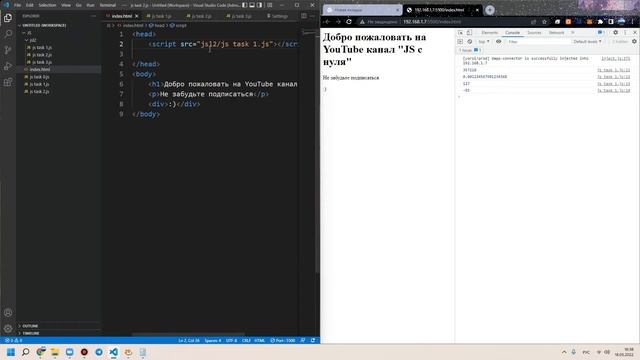This screenshot has width=640, height=360.
Task: Open the Source Control view
Action: [x=8, y=50]
